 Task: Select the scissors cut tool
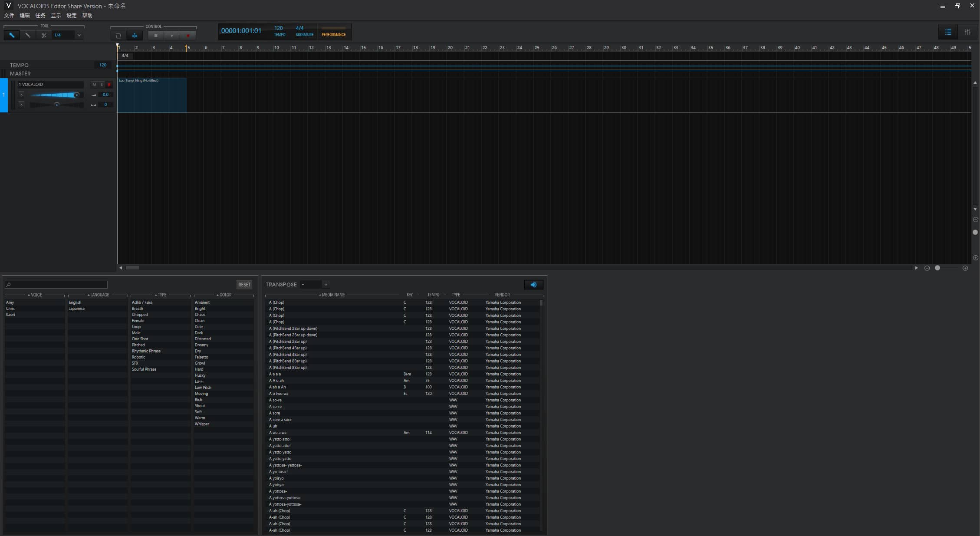tap(44, 35)
